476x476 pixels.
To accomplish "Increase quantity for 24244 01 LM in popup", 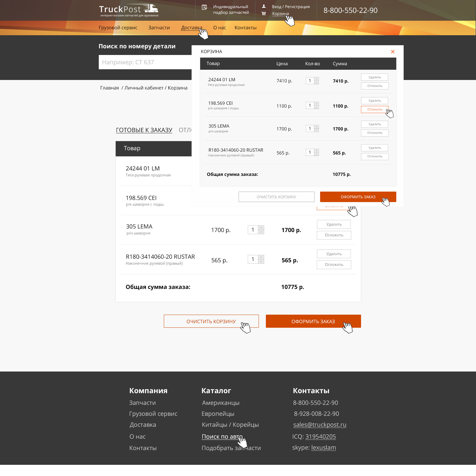I will pos(316,79).
